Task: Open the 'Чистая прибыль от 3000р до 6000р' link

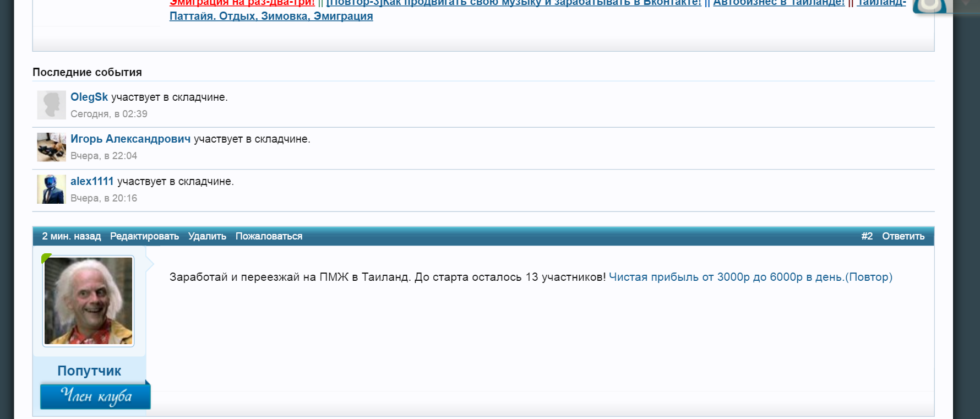Action: 750,277
